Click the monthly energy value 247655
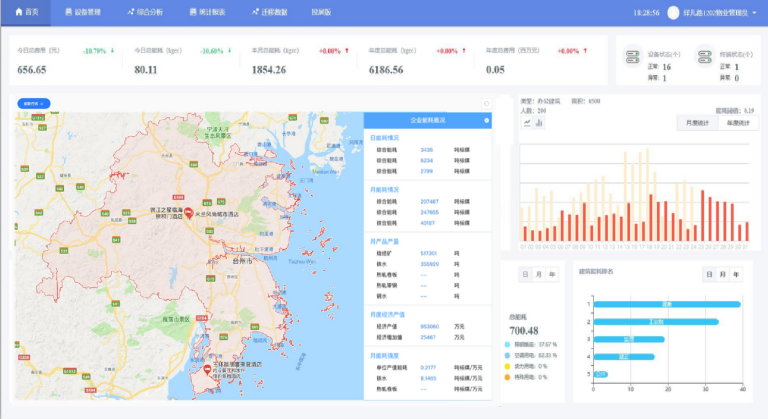Screen dimensions: 768x419 click(430, 212)
